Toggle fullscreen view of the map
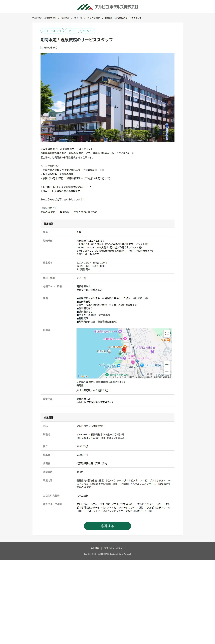215x644 pixels. point(167,333)
